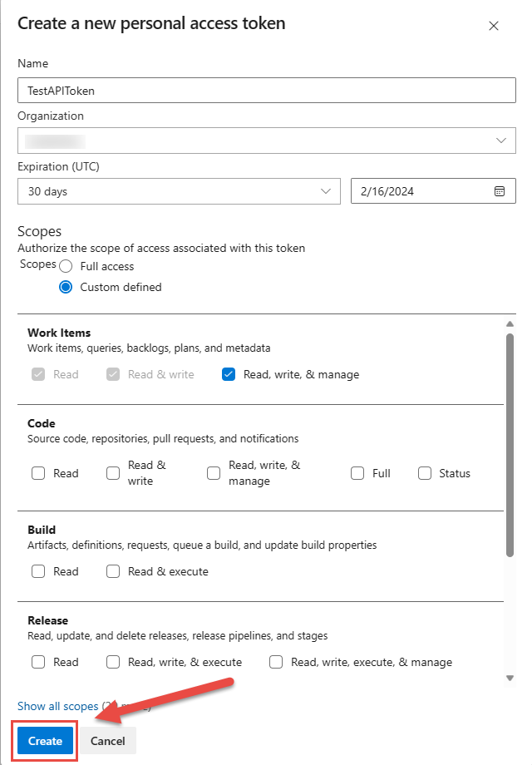Enable Read for the Build scope
The width and height of the screenshot is (532, 765).
[38, 571]
